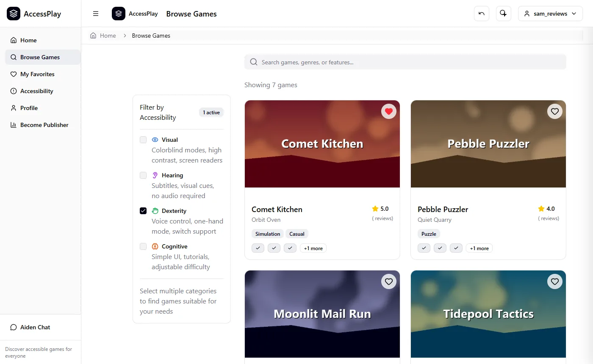593x364 pixels.
Task: Click the Browse Games breadcrumb text
Action: click(151, 36)
